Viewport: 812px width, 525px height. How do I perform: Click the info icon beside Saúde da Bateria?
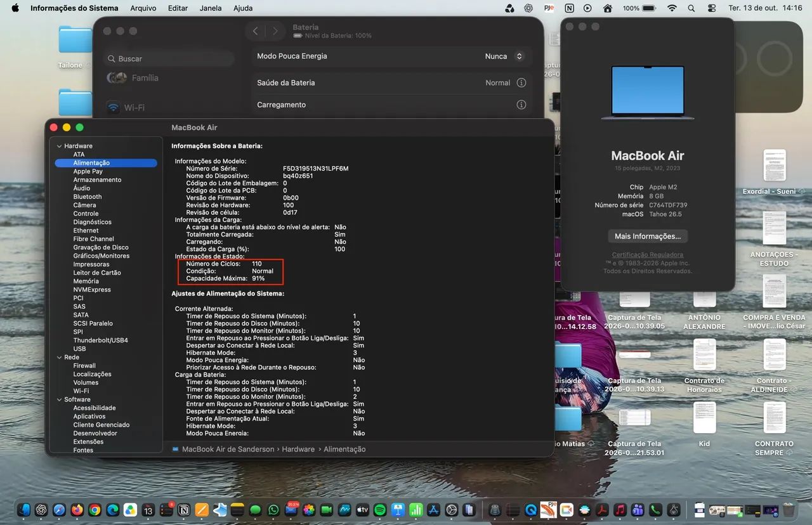pyautogui.click(x=521, y=82)
